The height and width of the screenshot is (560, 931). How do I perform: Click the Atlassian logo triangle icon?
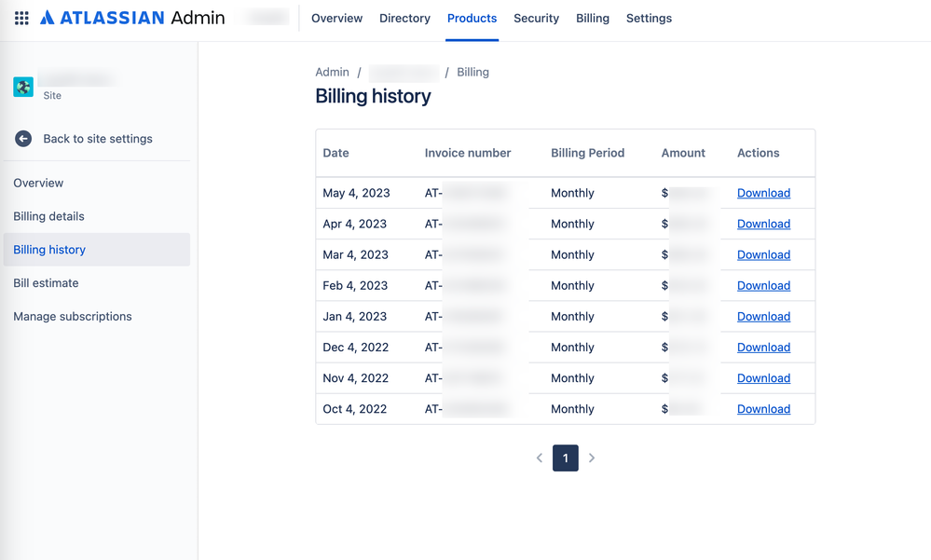coord(47,18)
